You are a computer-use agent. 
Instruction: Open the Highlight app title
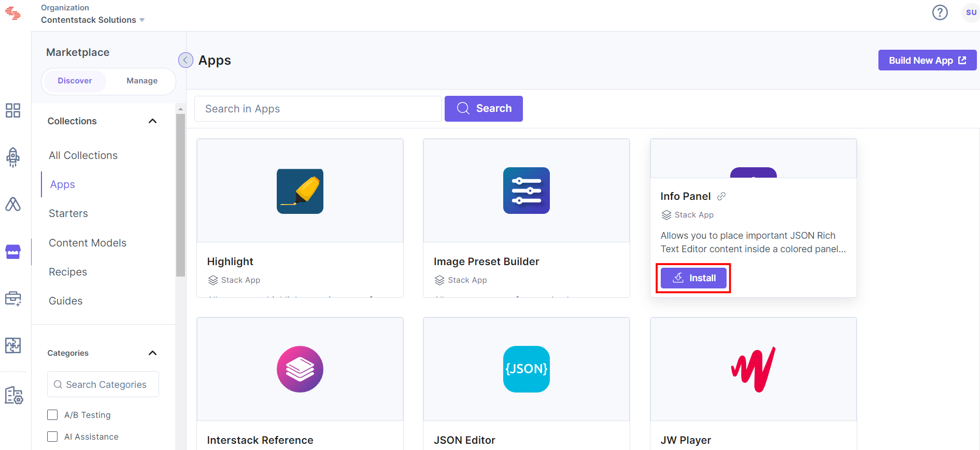230,262
